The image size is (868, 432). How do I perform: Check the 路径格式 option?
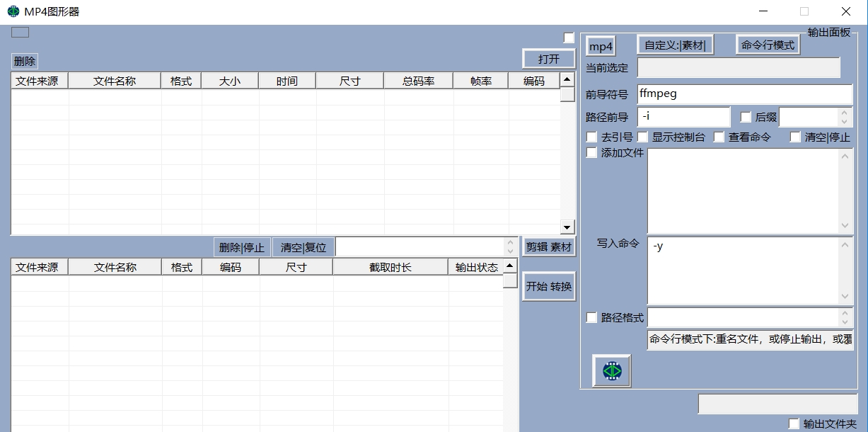591,318
